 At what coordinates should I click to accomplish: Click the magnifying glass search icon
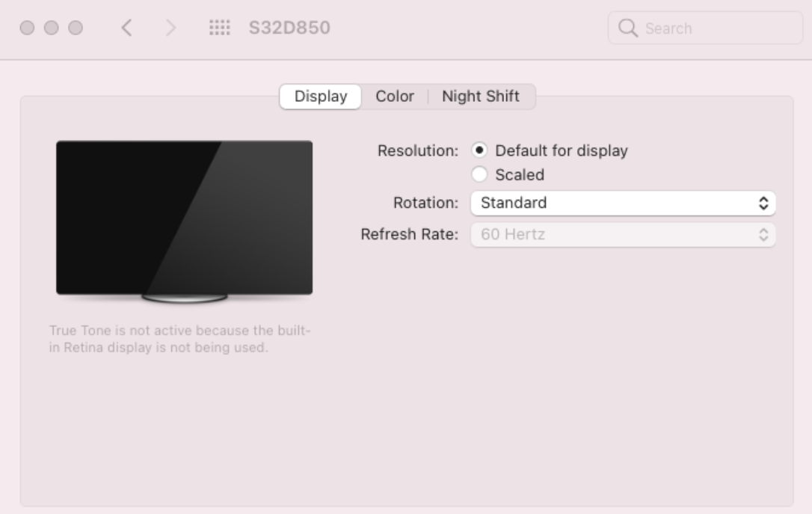click(627, 28)
